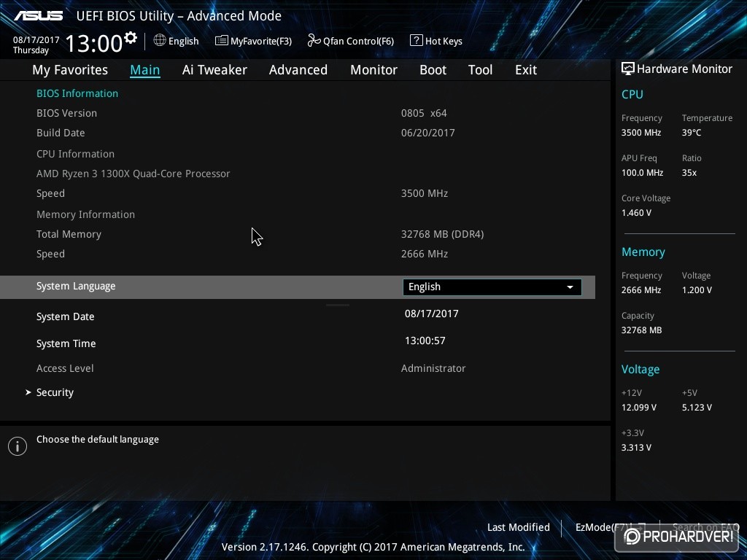The width and height of the screenshot is (747, 560).
Task: Select the System Date value 08/17/2017
Action: (432, 314)
